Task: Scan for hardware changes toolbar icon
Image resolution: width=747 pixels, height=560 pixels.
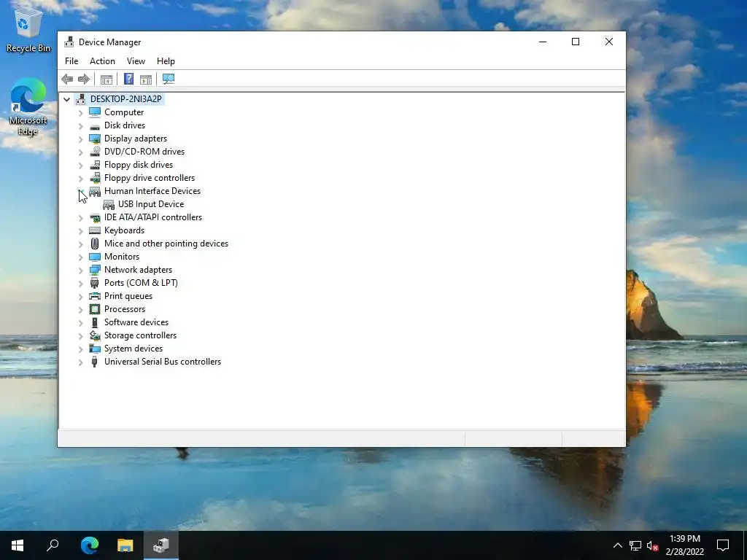Action: [169, 79]
